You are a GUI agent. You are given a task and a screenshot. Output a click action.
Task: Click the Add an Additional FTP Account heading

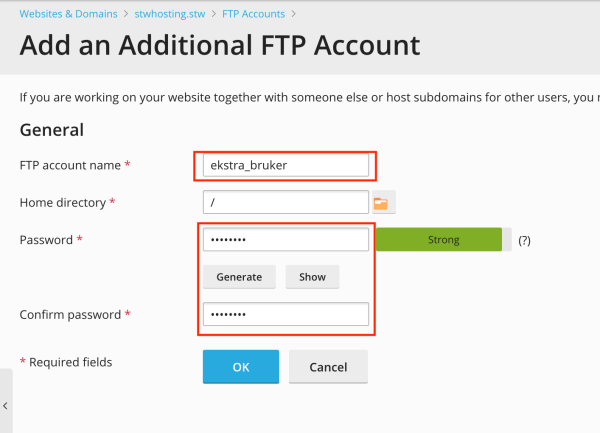click(x=220, y=46)
